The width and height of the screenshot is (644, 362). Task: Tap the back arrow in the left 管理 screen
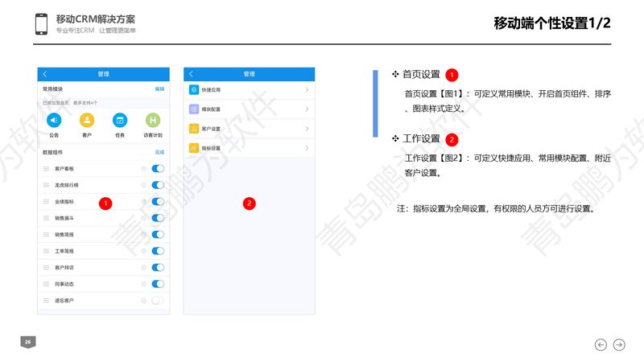[x=45, y=74]
